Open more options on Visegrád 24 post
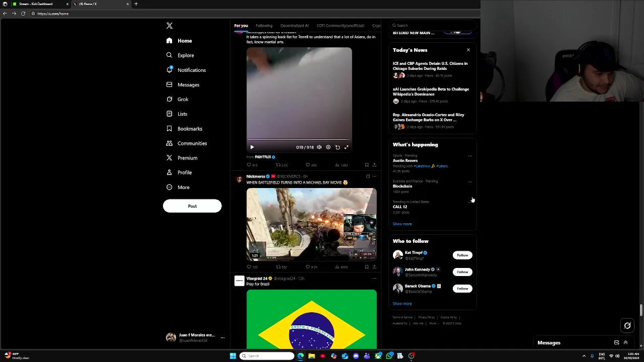Image resolution: width=644 pixels, height=362 pixels. 374,279
